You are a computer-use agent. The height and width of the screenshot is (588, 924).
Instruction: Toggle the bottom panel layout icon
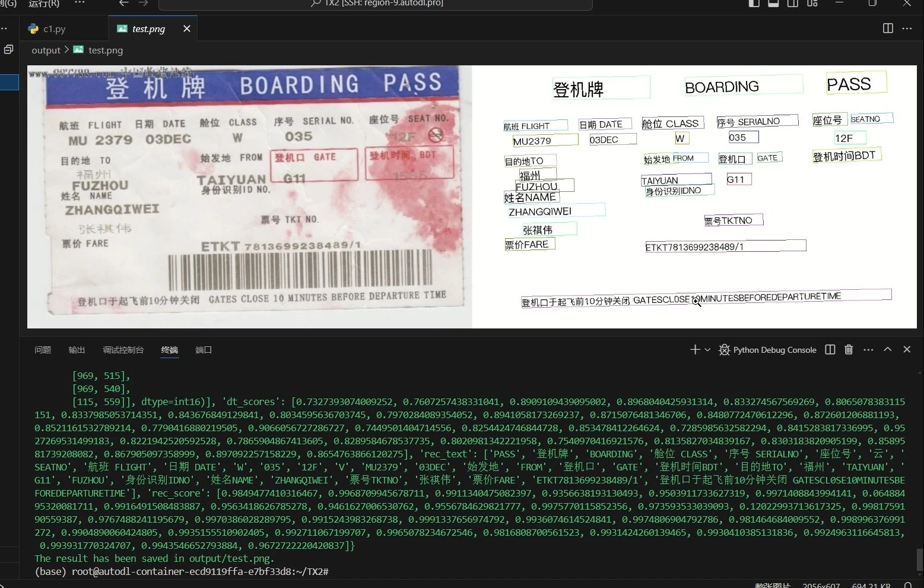click(773, 3)
